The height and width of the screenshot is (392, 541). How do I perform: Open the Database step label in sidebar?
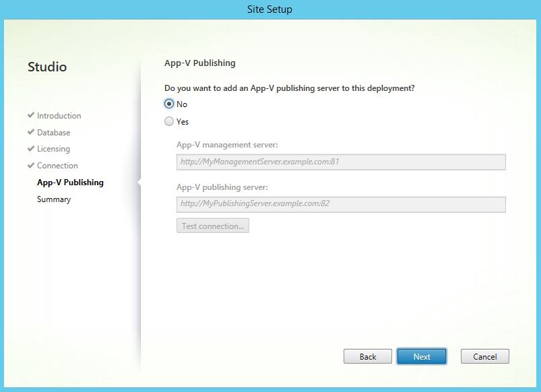pyautogui.click(x=53, y=133)
